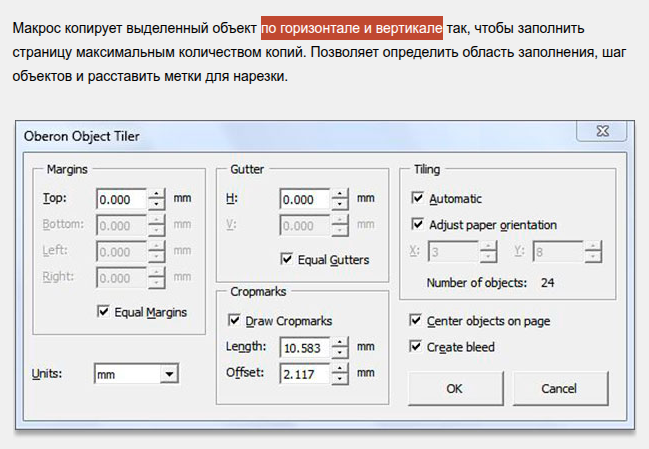
Task: Click the Gutter H input field
Action: (x=305, y=199)
